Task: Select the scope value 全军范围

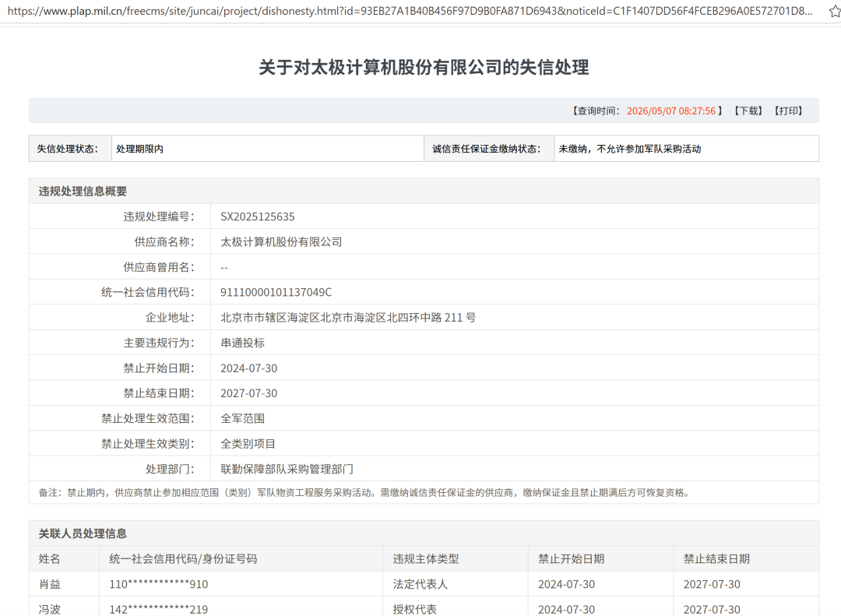Action: pyautogui.click(x=242, y=418)
